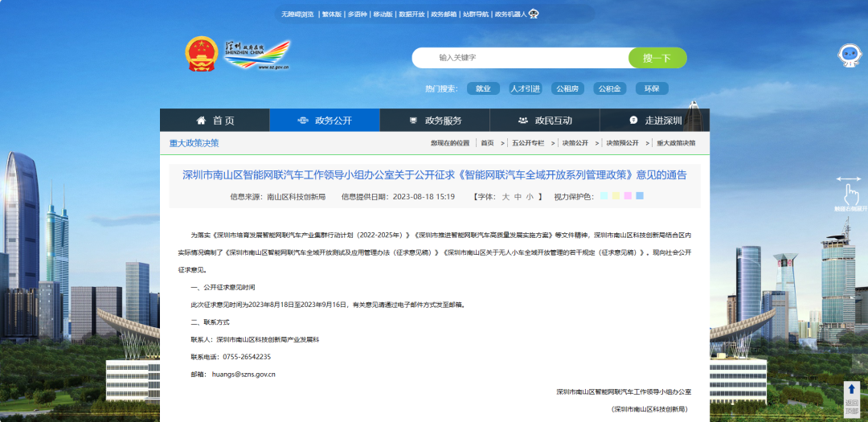The height and width of the screenshot is (422, 868).
Task: Focus the 输入关键字 search field
Action: click(x=520, y=58)
